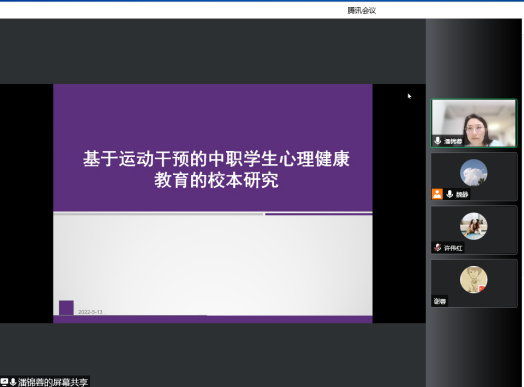The height and width of the screenshot is (387, 524).
Task: Click the slide date '2022-5-13'
Action: click(90, 312)
